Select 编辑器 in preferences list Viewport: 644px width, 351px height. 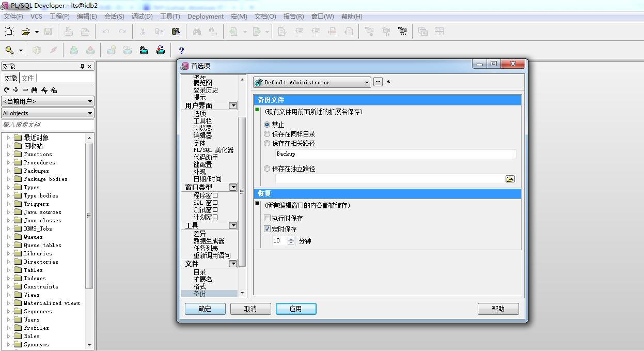pos(202,135)
